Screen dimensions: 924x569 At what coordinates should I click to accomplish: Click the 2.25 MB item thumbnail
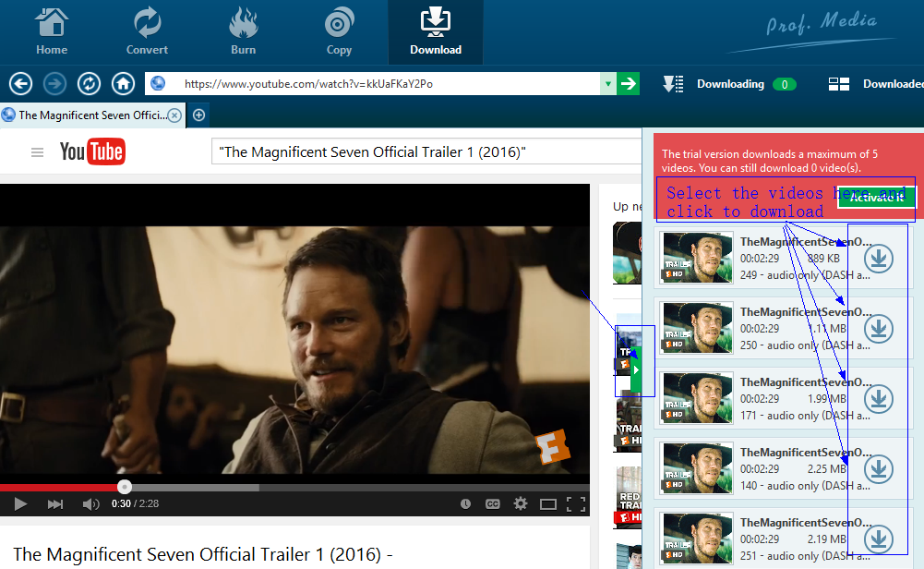click(697, 468)
